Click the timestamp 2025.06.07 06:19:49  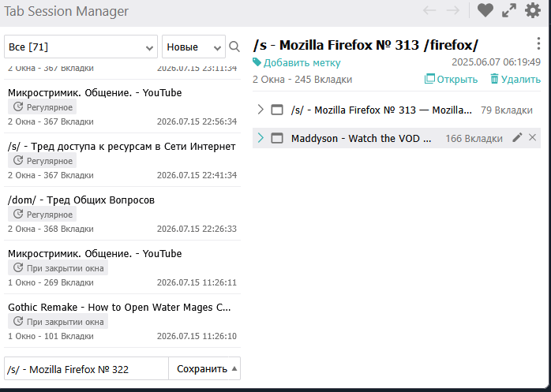[x=496, y=62]
